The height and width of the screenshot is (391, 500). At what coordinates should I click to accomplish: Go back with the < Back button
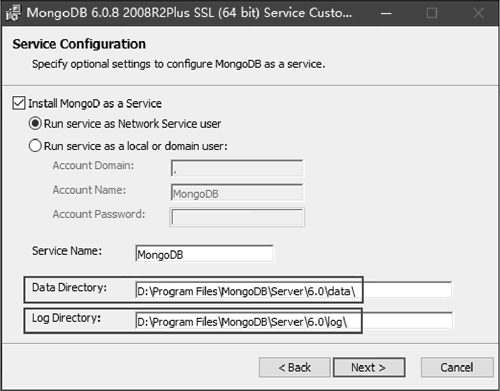[295, 368]
